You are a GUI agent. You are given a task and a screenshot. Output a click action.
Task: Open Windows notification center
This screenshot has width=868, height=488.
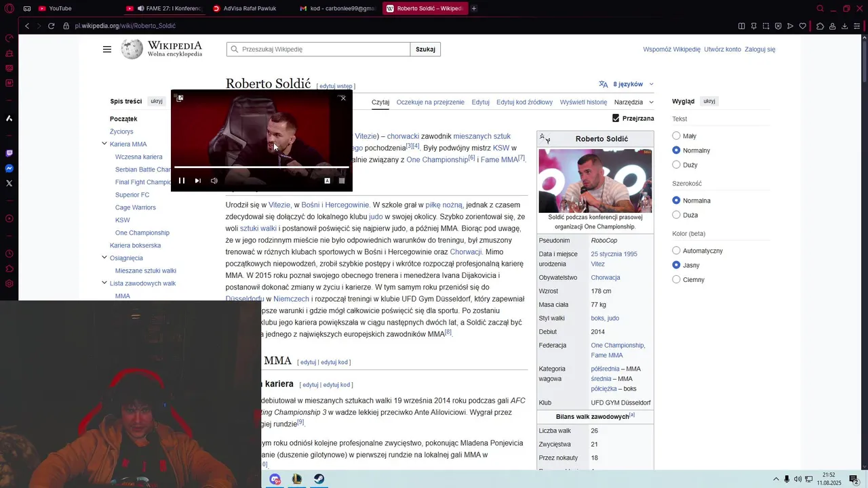pos(854,479)
